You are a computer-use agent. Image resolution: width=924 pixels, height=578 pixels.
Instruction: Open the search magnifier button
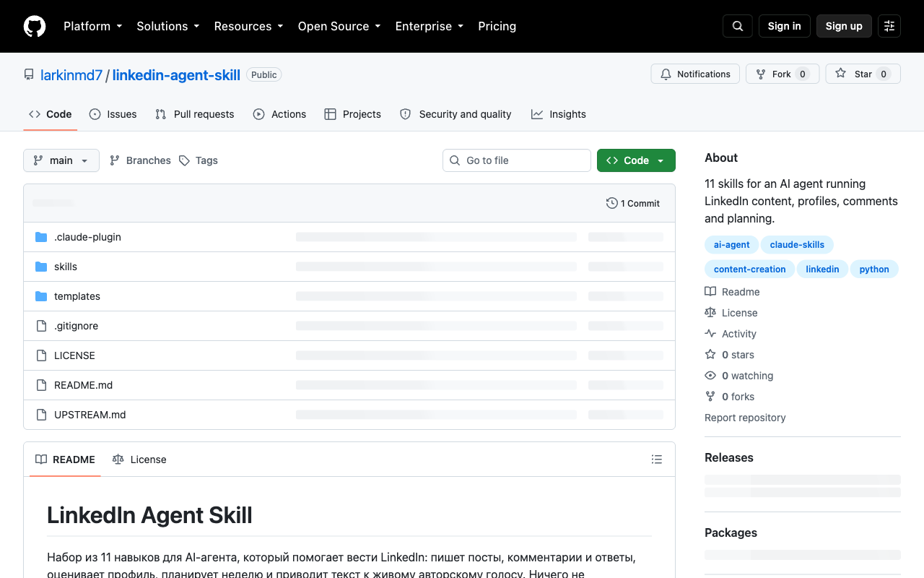738,26
